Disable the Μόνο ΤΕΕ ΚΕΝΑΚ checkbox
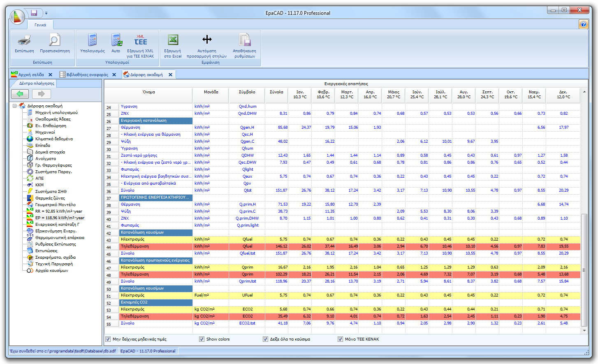Viewport: 598px width, 364px height. click(340, 339)
